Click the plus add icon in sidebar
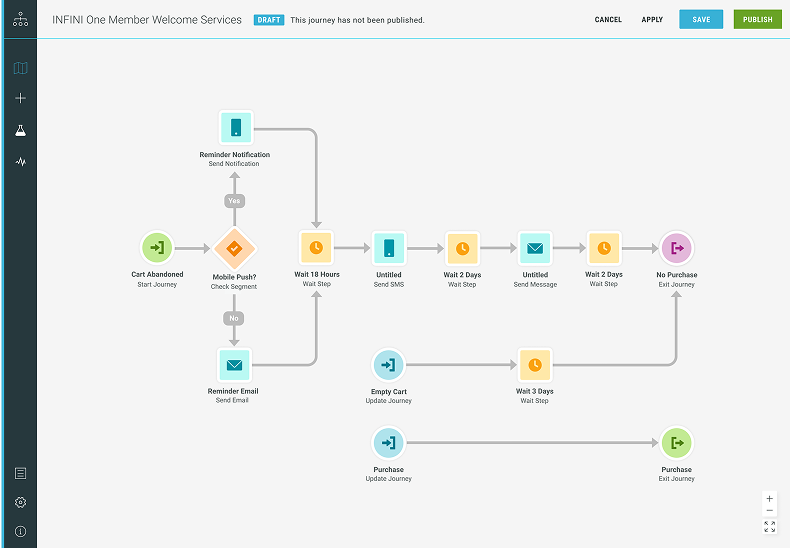The height and width of the screenshot is (548, 790). pyautogui.click(x=20, y=99)
